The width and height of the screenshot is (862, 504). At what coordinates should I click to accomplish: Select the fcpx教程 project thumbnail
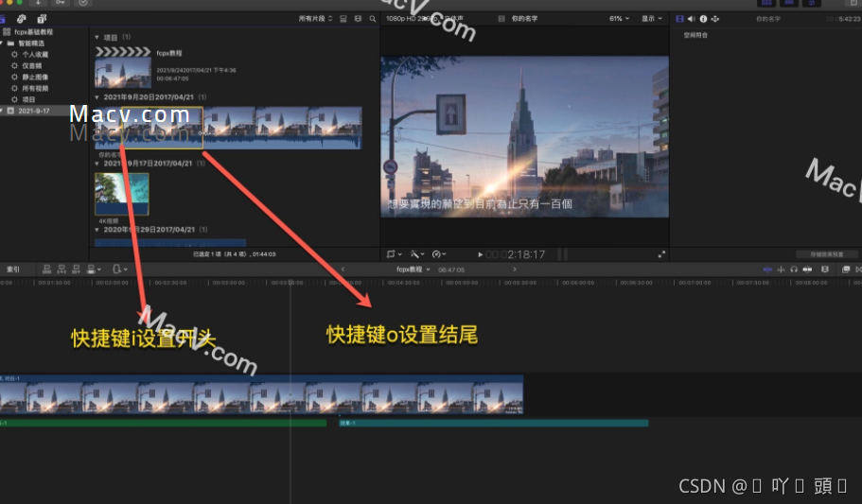pos(123,73)
